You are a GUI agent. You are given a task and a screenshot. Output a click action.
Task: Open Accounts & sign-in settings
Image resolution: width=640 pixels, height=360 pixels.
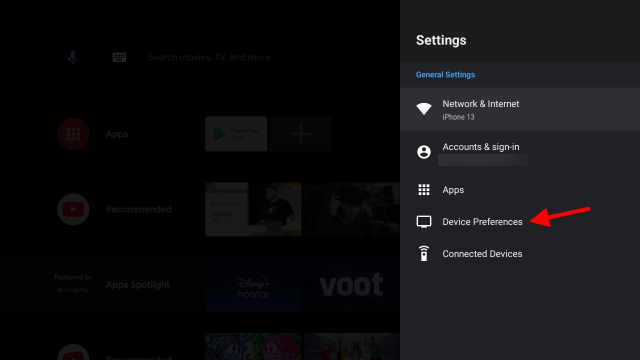pyautogui.click(x=520, y=152)
